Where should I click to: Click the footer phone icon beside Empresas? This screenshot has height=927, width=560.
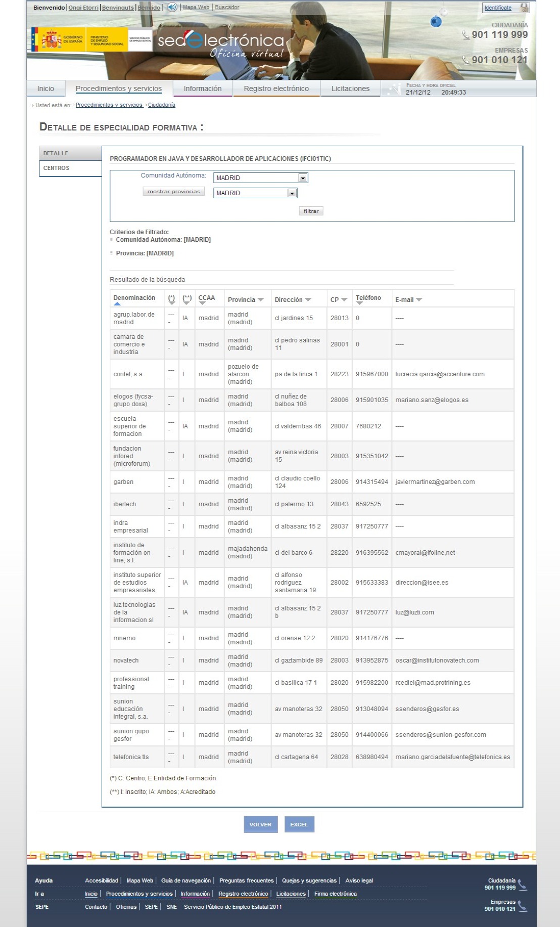(523, 906)
